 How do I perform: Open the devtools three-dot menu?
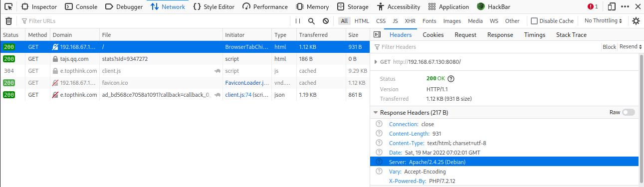pos(625,7)
